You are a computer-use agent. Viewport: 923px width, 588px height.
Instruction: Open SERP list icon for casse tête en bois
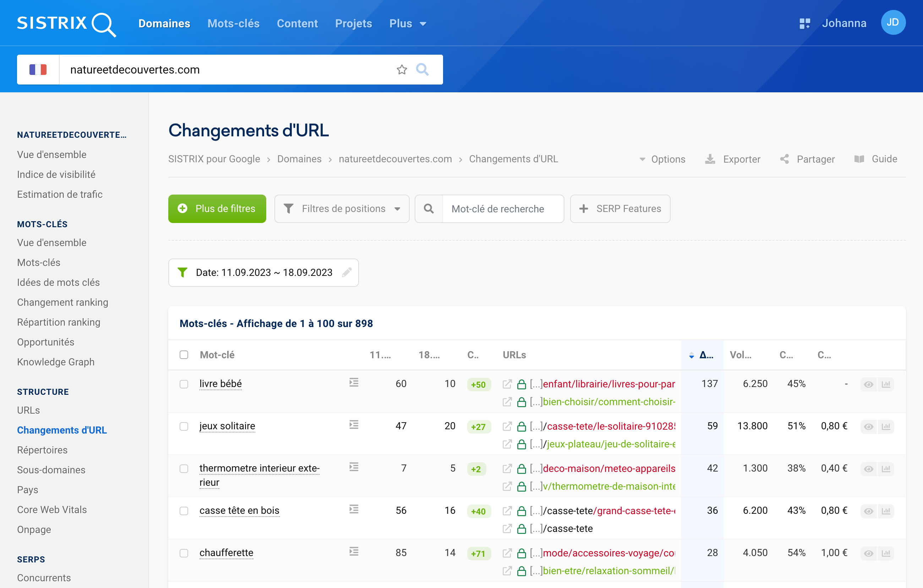[x=354, y=509]
